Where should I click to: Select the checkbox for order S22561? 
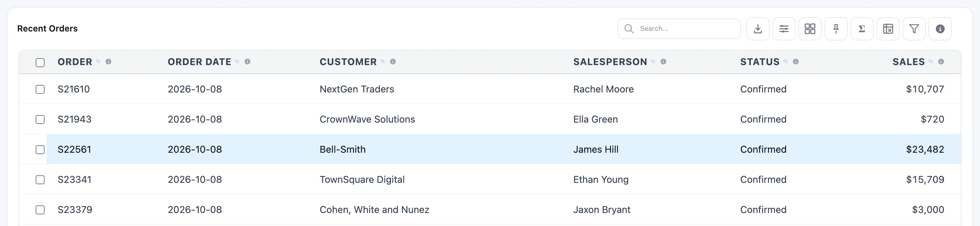[x=40, y=150]
